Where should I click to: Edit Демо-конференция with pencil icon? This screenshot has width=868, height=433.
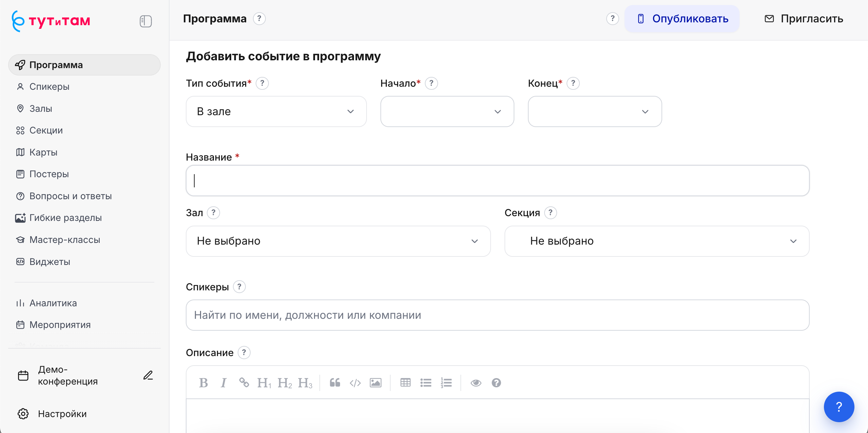point(148,375)
